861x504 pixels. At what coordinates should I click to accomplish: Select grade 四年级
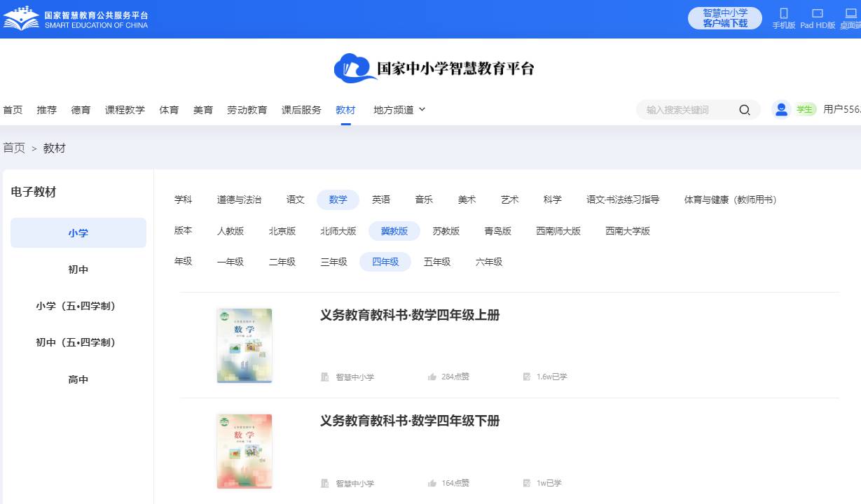385,262
